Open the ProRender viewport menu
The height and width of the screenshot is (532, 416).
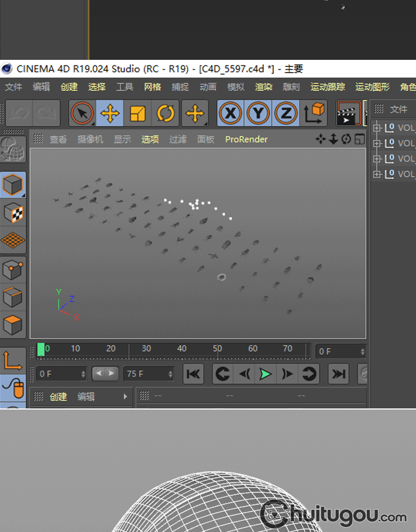[x=246, y=139]
